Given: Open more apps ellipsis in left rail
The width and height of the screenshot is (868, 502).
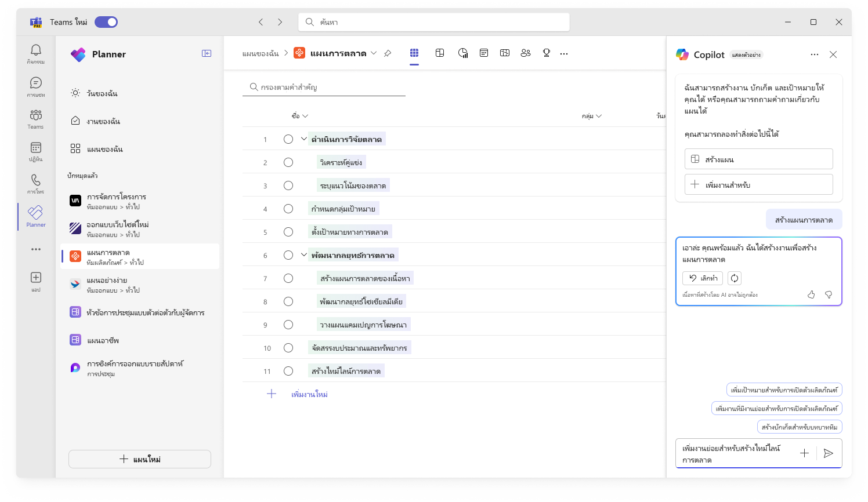Looking at the screenshot, I should tap(35, 249).
